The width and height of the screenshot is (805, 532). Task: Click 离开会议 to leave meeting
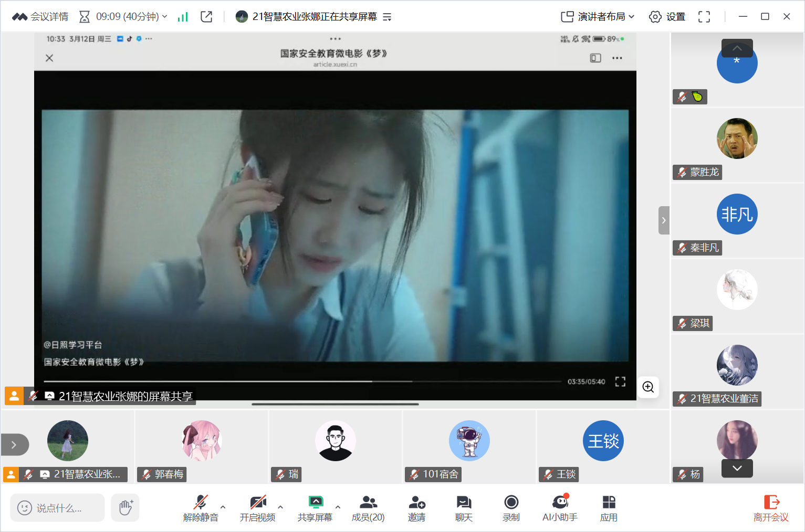[771, 508]
